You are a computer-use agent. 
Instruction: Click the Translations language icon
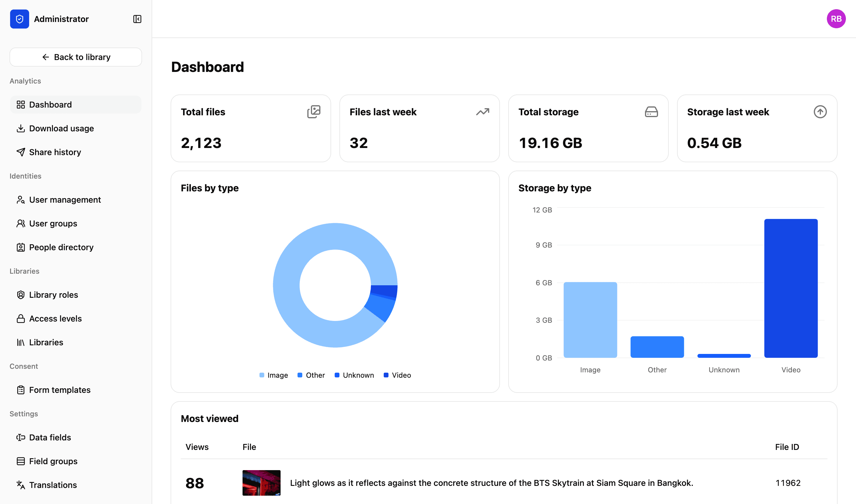click(21, 485)
